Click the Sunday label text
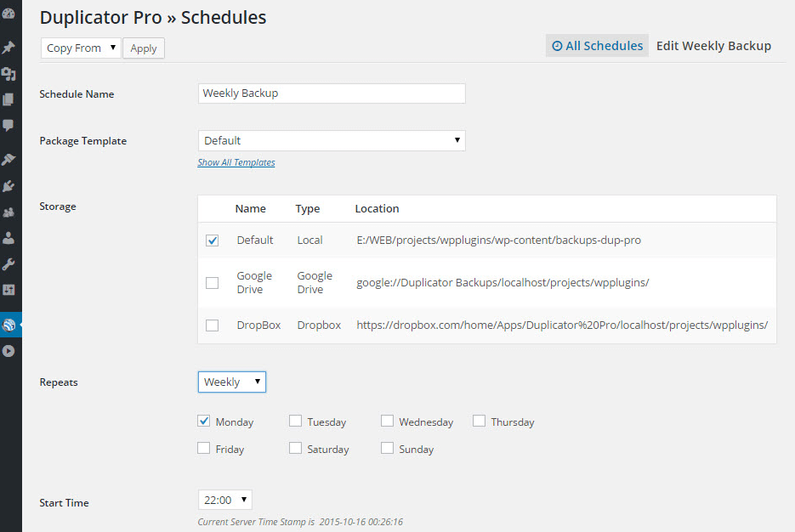This screenshot has width=795, height=532. tap(417, 450)
